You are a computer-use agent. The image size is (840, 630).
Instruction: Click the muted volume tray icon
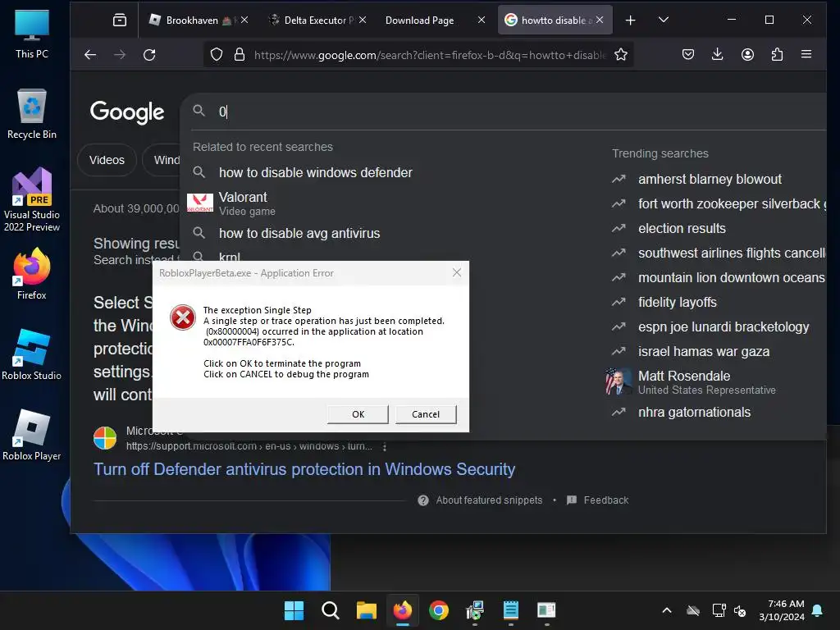(x=740, y=610)
